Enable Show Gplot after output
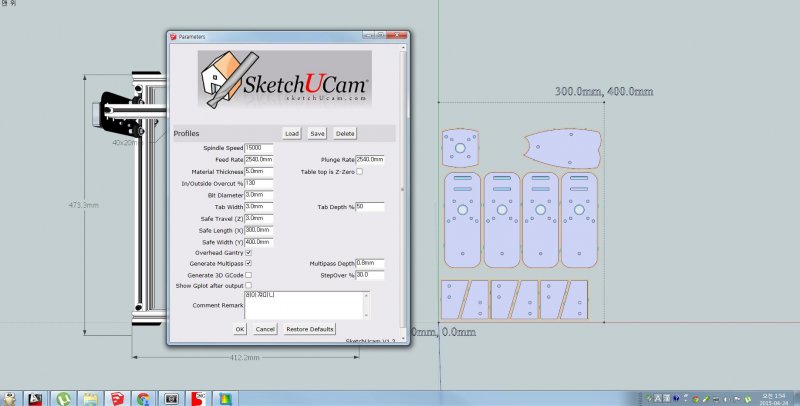The height and width of the screenshot is (406, 800). click(x=248, y=286)
